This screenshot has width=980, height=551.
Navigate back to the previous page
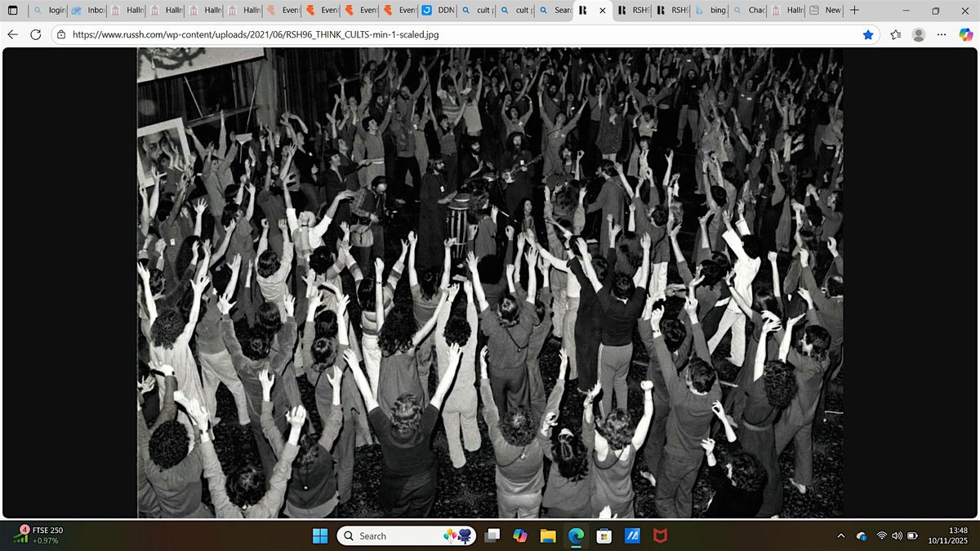click(x=12, y=34)
